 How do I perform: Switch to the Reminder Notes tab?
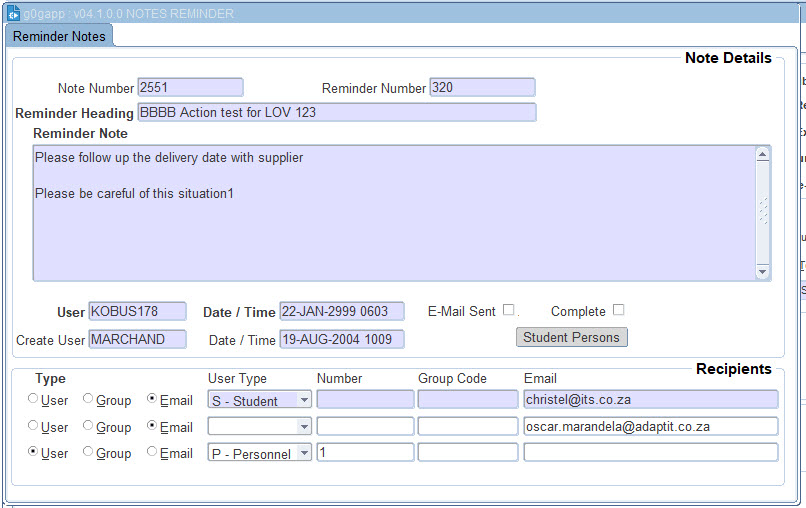pos(59,36)
